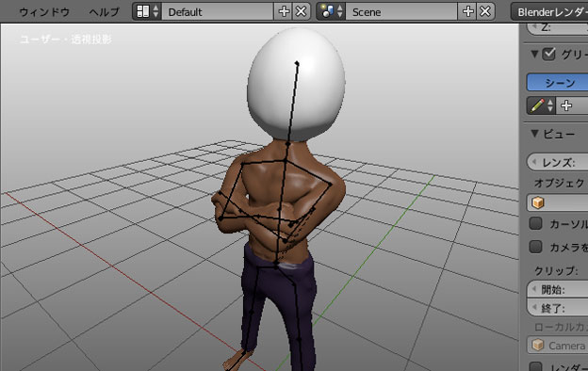Click the Default layout name field
The image size is (588, 371).
(x=218, y=11)
